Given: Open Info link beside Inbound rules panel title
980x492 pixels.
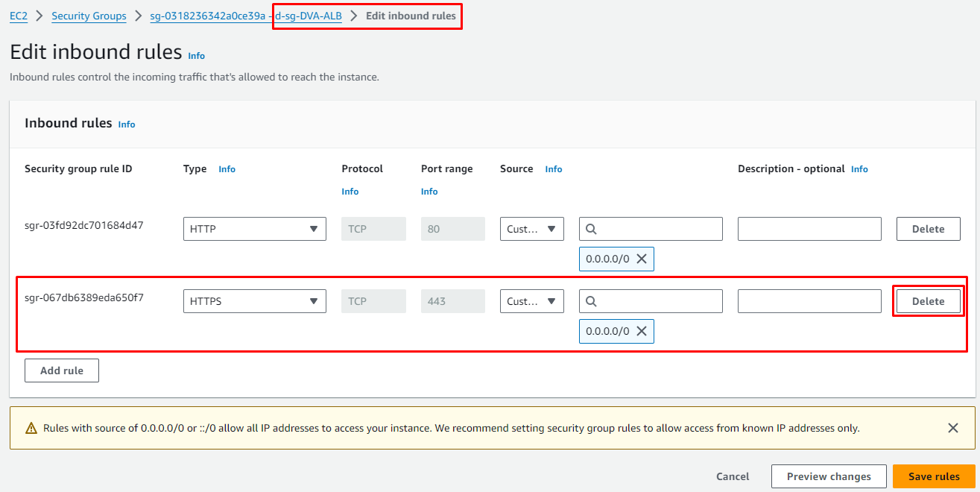Looking at the screenshot, I should (127, 124).
